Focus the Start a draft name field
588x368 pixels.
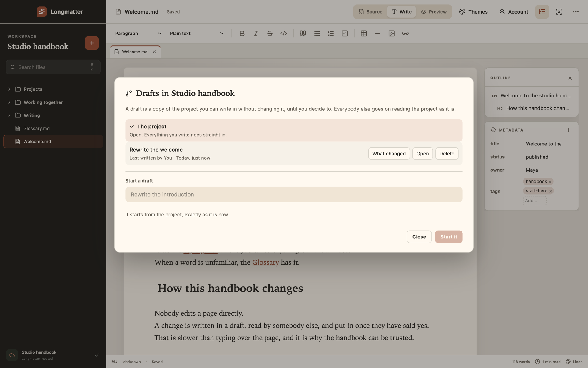click(x=294, y=194)
